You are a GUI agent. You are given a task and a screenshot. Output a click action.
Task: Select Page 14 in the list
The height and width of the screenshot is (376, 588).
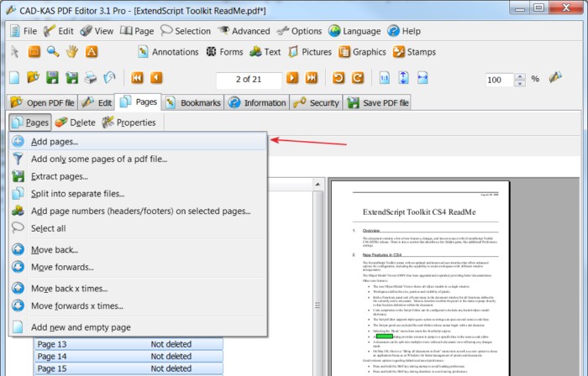[128, 357]
